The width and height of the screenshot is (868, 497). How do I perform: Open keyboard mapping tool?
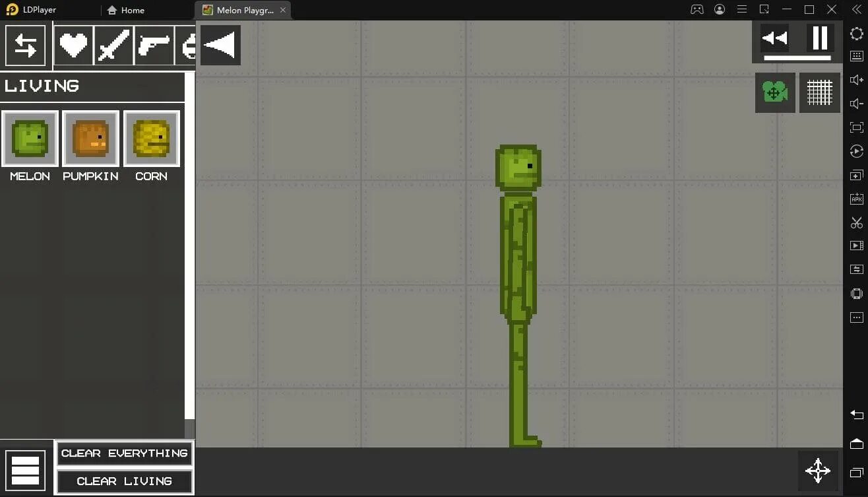[857, 56]
